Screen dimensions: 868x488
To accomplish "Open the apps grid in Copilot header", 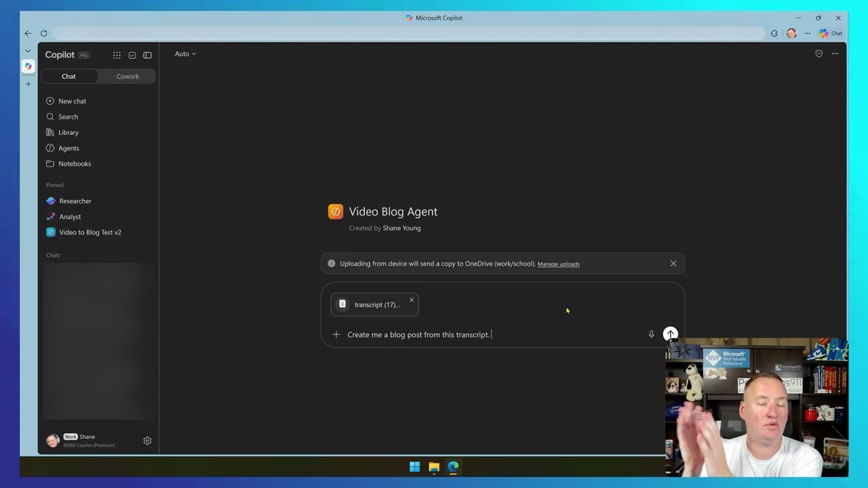I will point(117,55).
